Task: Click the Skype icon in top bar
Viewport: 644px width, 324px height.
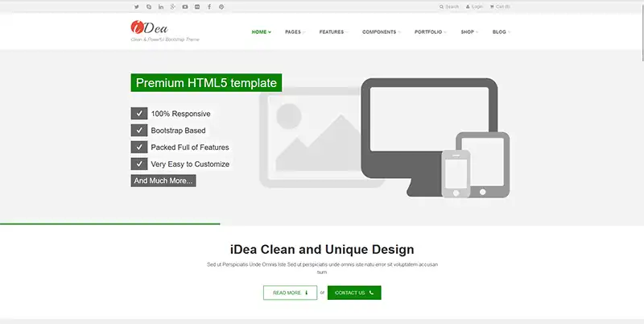Action: (149, 6)
